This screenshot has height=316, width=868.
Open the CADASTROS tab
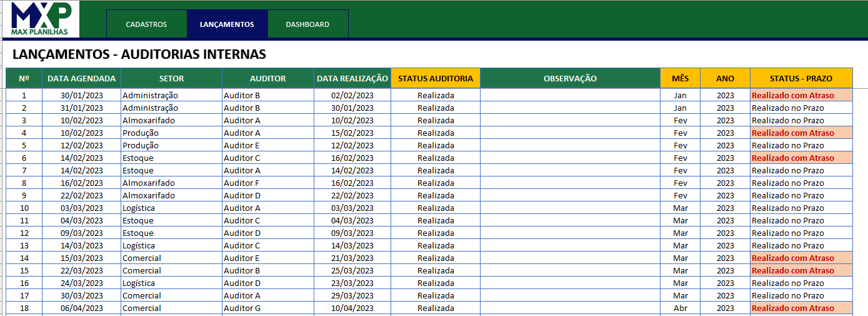pos(146,24)
